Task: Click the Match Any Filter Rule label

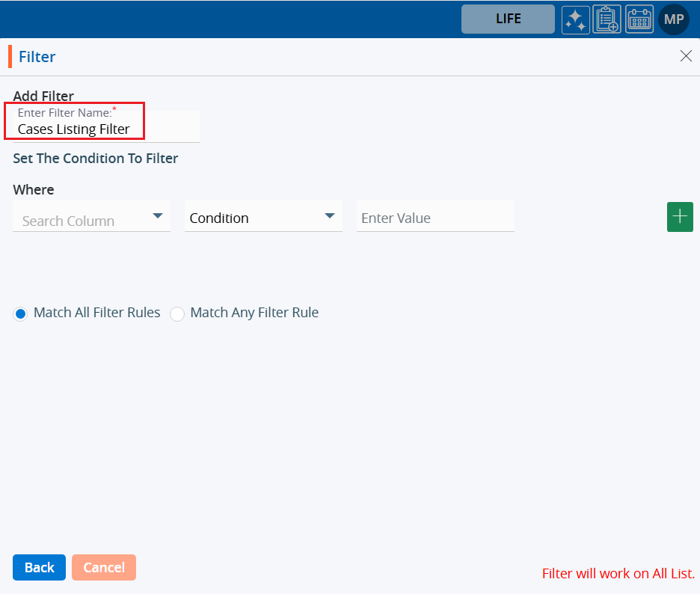Action: 254,313
